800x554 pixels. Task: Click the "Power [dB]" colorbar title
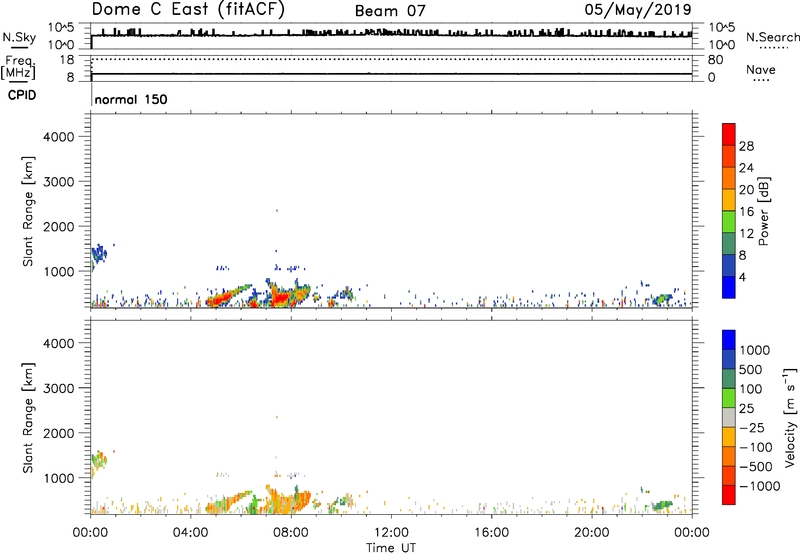[x=764, y=211]
